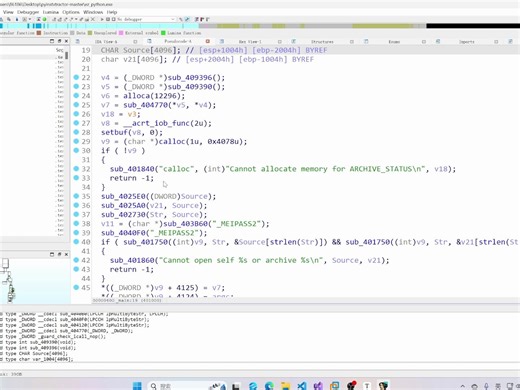Click the taskbar search box
This screenshot has height=390, width=520.
click(x=187, y=386)
